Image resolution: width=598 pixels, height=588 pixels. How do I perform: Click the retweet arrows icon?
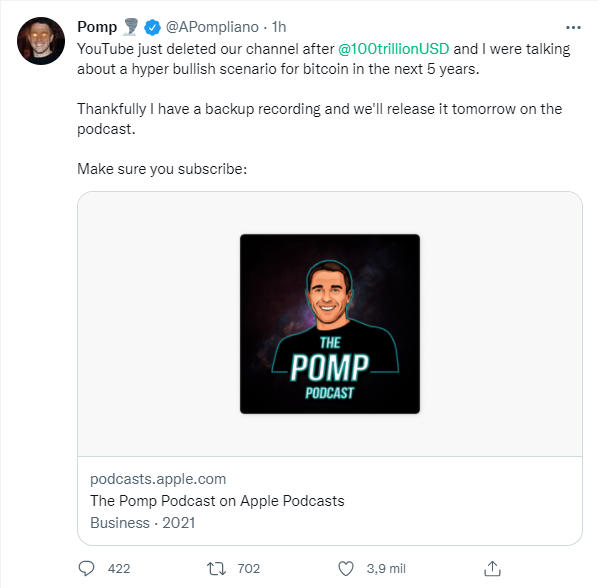click(x=216, y=569)
